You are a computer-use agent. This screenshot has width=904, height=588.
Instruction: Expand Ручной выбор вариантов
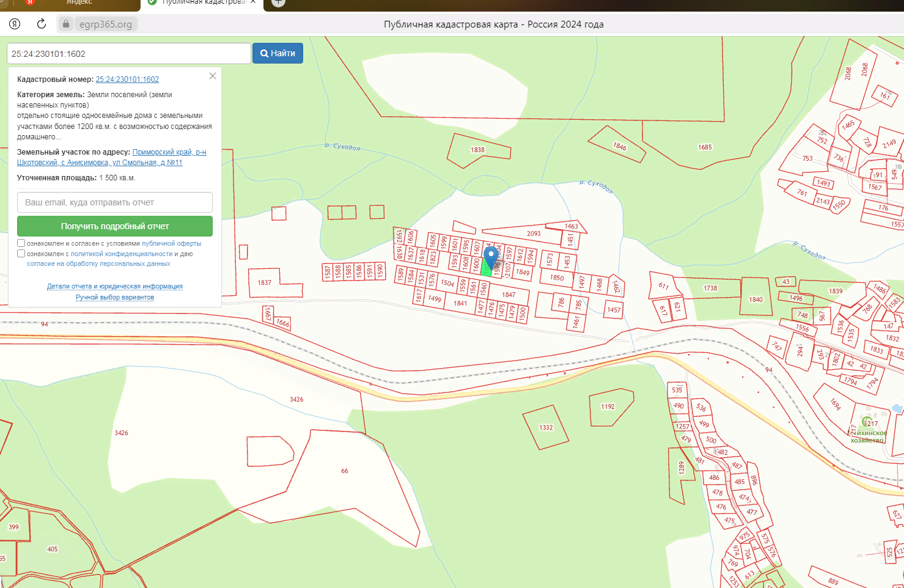tap(115, 297)
